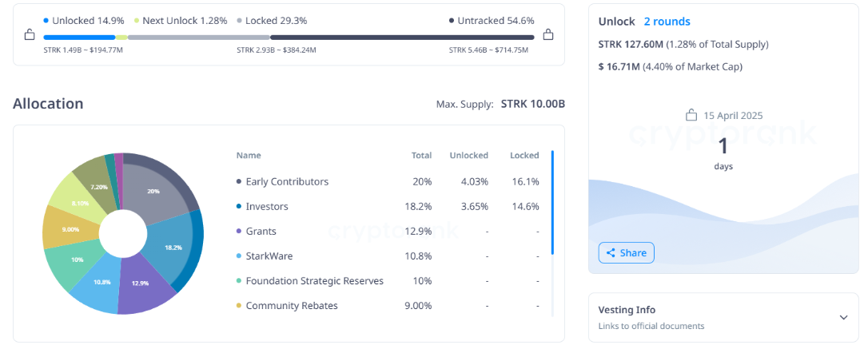This screenshot has width=868, height=349.
Task: Click the Early Contributors color dot
Action: tap(239, 182)
